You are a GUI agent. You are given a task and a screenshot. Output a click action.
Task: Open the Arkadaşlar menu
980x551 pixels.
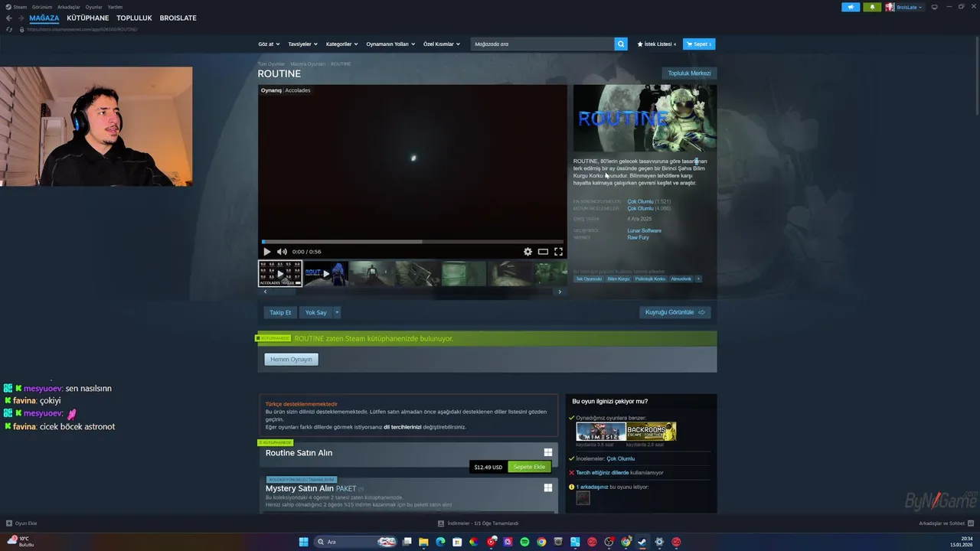[x=69, y=7]
